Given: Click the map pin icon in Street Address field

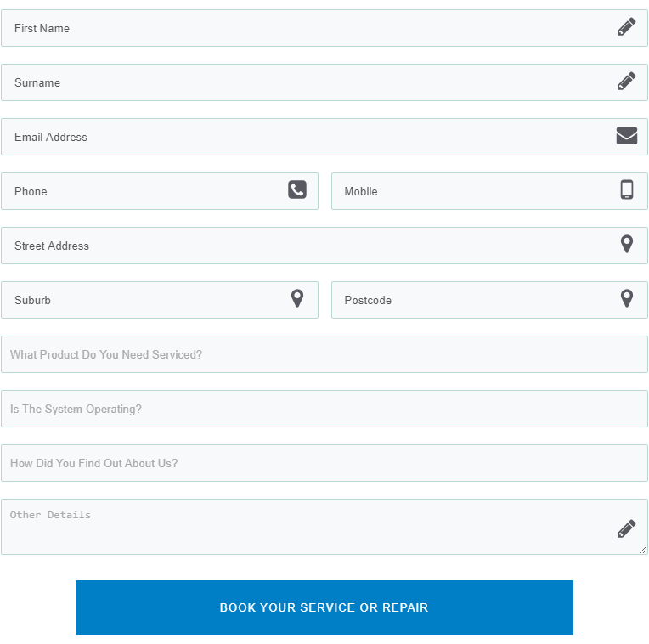Looking at the screenshot, I should pyautogui.click(x=627, y=244).
